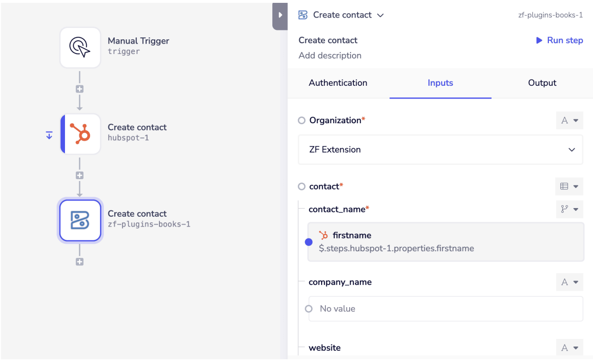Viewport: 593px width, 364px height.
Task: Collapse the side panel with arrow handle
Action: tap(280, 15)
